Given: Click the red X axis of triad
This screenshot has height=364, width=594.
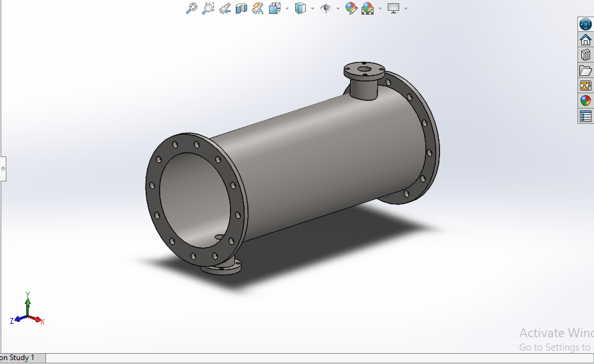Looking at the screenshot, I should pos(36,319).
